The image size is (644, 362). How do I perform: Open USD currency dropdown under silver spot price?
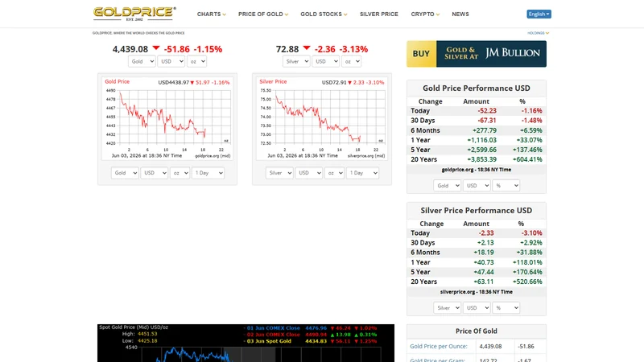point(326,61)
